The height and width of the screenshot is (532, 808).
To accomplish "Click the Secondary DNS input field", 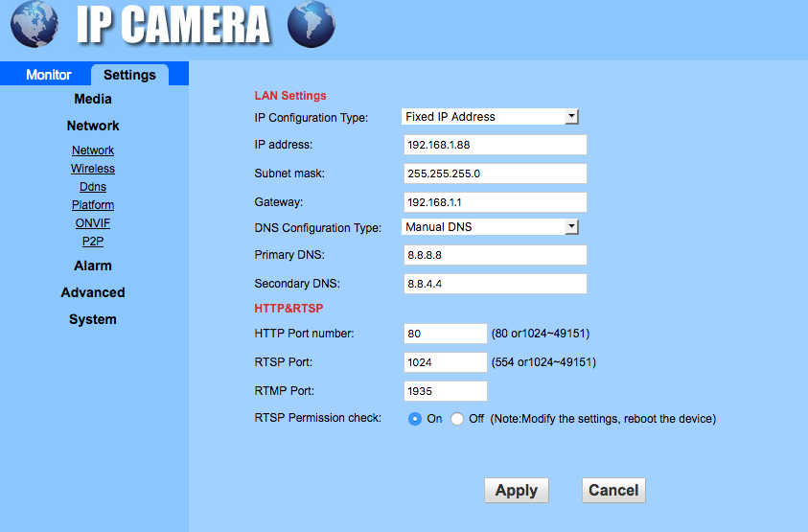I will 496,284.
